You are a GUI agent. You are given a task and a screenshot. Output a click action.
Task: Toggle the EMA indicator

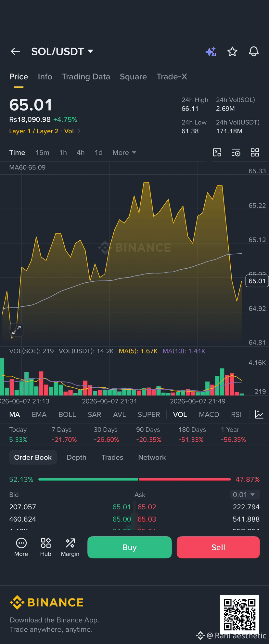[39, 415]
